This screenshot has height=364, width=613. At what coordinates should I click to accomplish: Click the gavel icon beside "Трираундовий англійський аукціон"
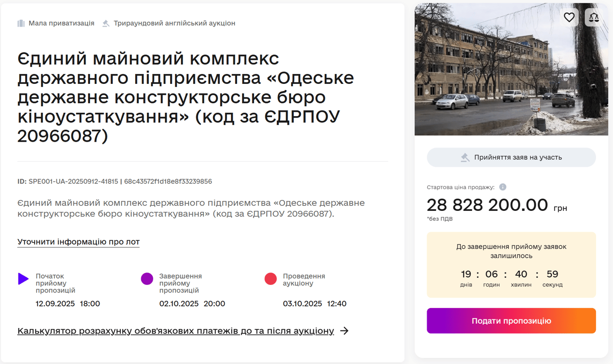click(105, 22)
